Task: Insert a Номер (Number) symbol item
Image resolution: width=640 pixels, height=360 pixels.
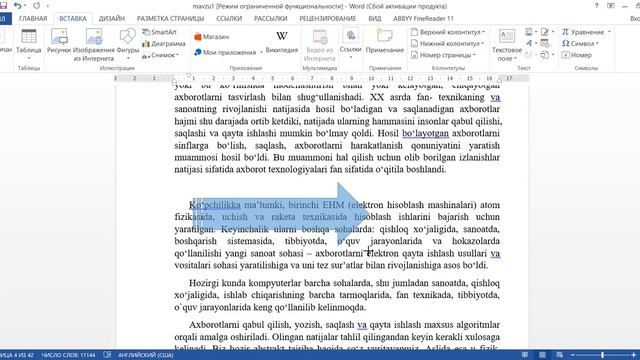Action: [x=576, y=55]
